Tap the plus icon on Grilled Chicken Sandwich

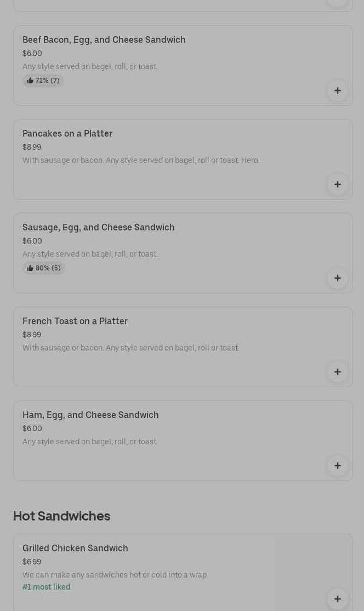coord(337,599)
